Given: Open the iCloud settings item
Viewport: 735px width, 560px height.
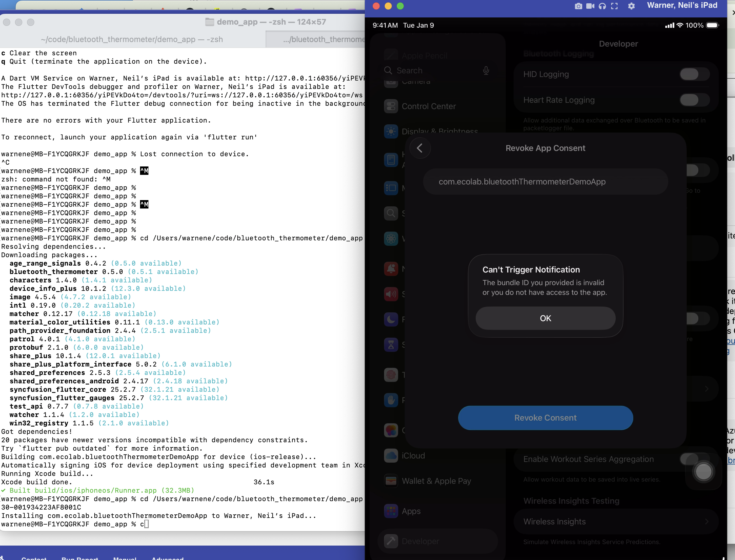Looking at the screenshot, I should click(413, 456).
